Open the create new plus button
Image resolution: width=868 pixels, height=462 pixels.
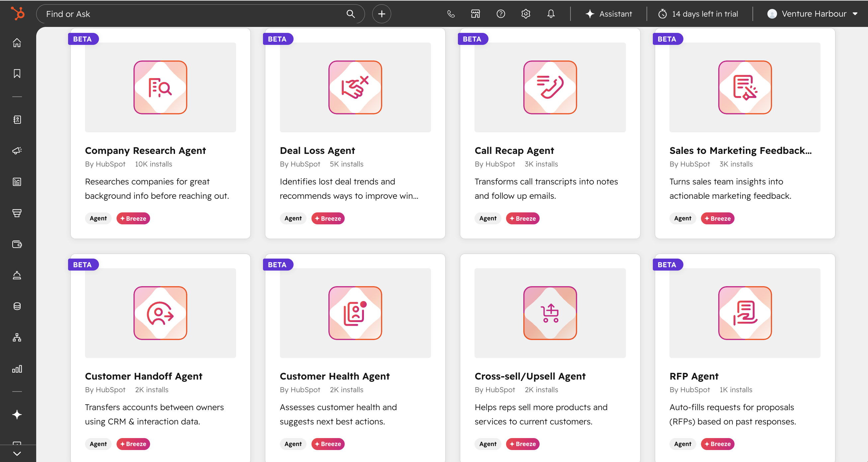pyautogui.click(x=382, y=14)
